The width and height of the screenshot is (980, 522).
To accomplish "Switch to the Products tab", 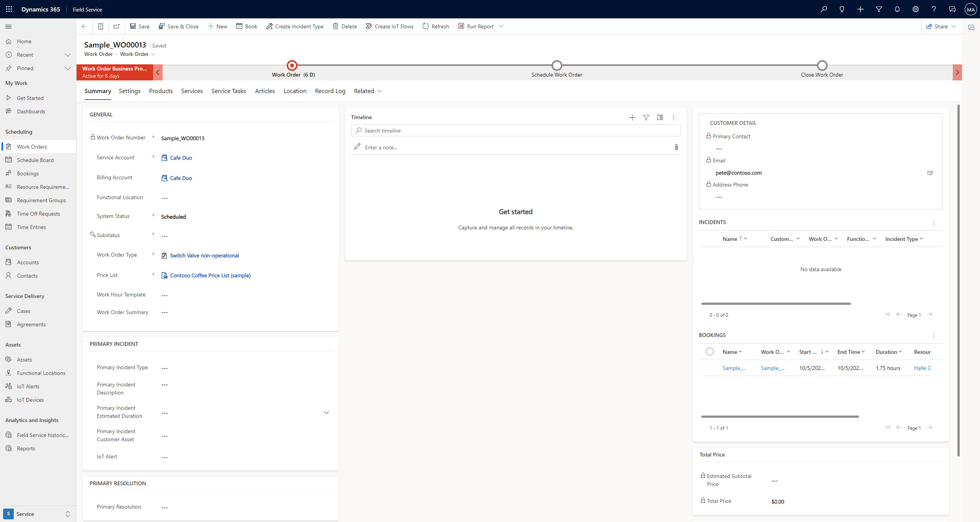I will tap(161, 91).
